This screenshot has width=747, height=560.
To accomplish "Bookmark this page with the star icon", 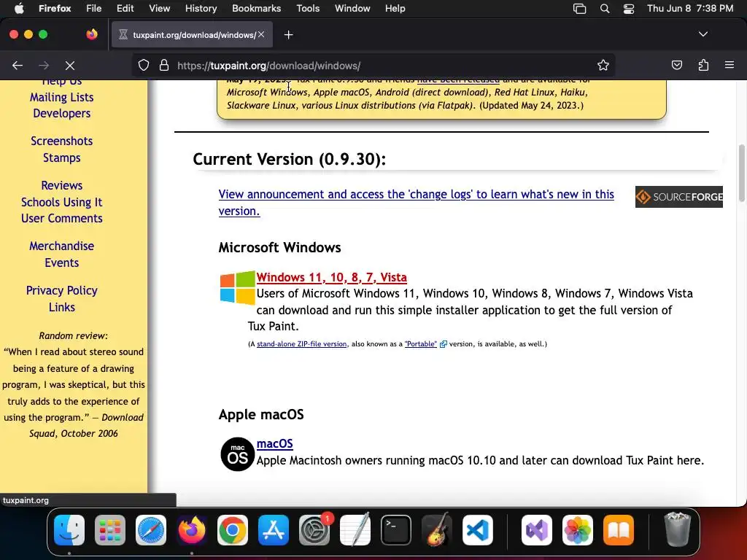I will 603,66.
